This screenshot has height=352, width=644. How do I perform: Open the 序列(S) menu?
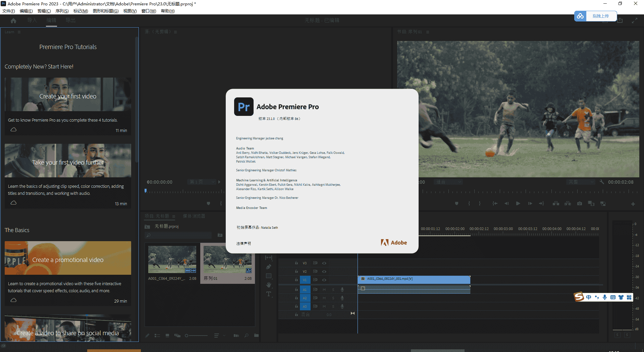point(62,11)
